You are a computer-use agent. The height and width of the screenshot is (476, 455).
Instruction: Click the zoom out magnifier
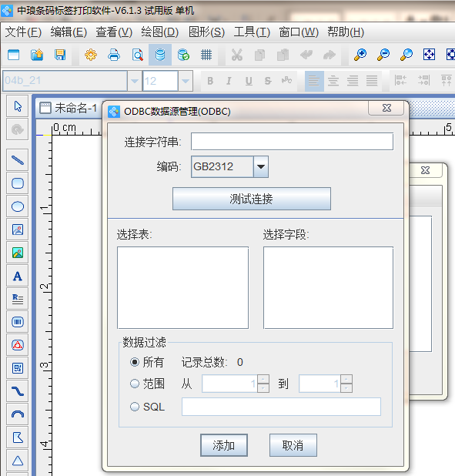click(383, 55)
